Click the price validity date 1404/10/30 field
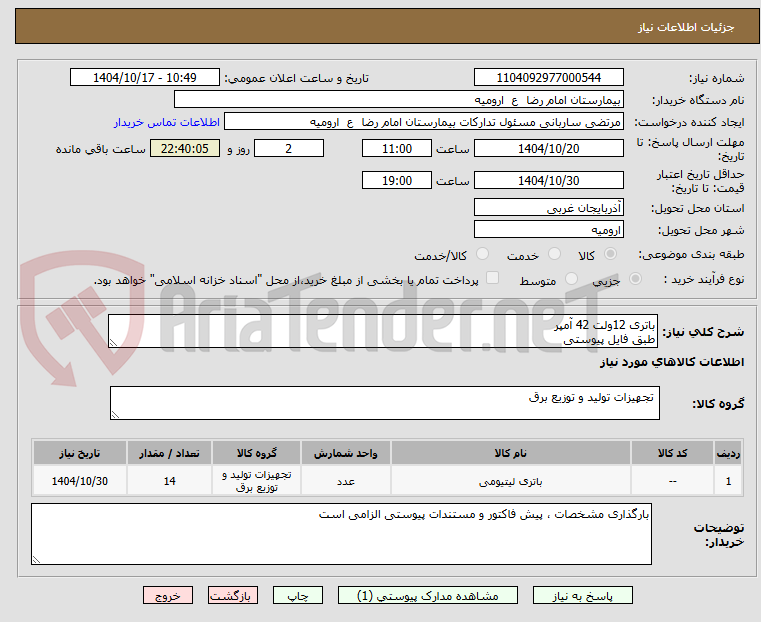761x622 pixels. pos(548,180)
